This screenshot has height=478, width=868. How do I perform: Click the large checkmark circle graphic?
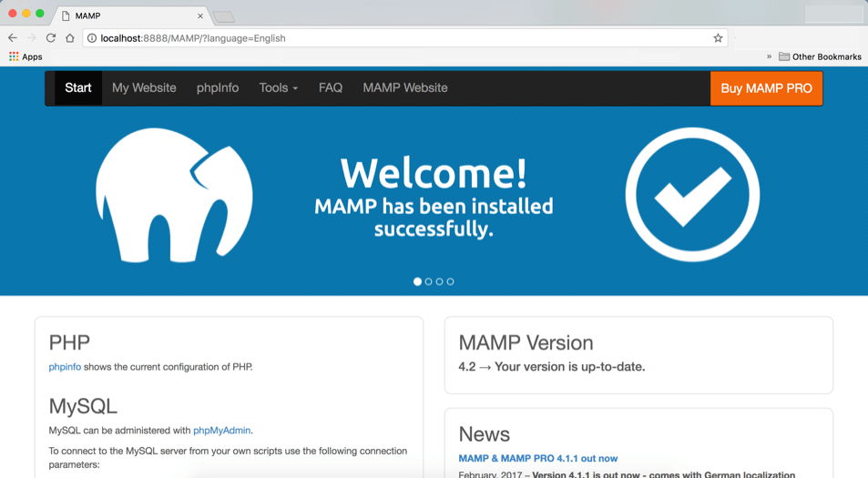(x=692, y=194)
